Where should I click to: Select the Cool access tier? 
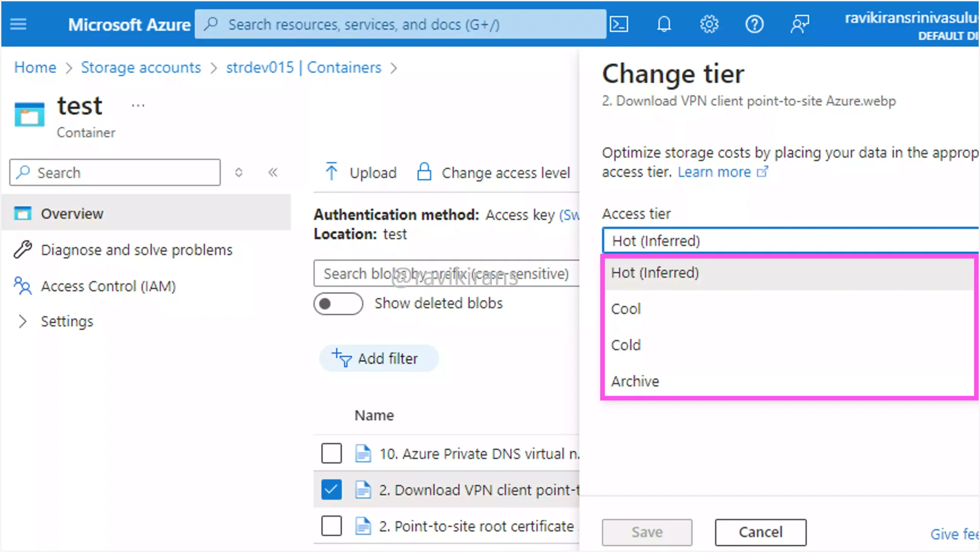coord(789,309)
